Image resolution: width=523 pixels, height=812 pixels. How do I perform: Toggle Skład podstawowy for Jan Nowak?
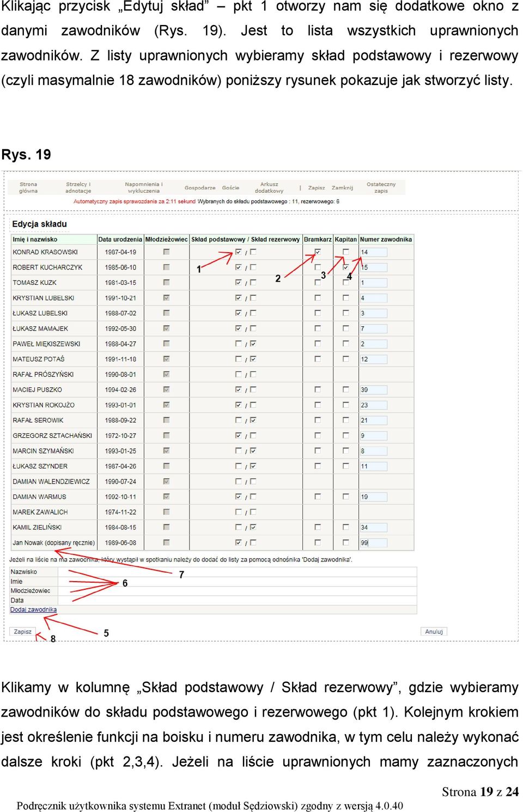(x=238, y=542)
